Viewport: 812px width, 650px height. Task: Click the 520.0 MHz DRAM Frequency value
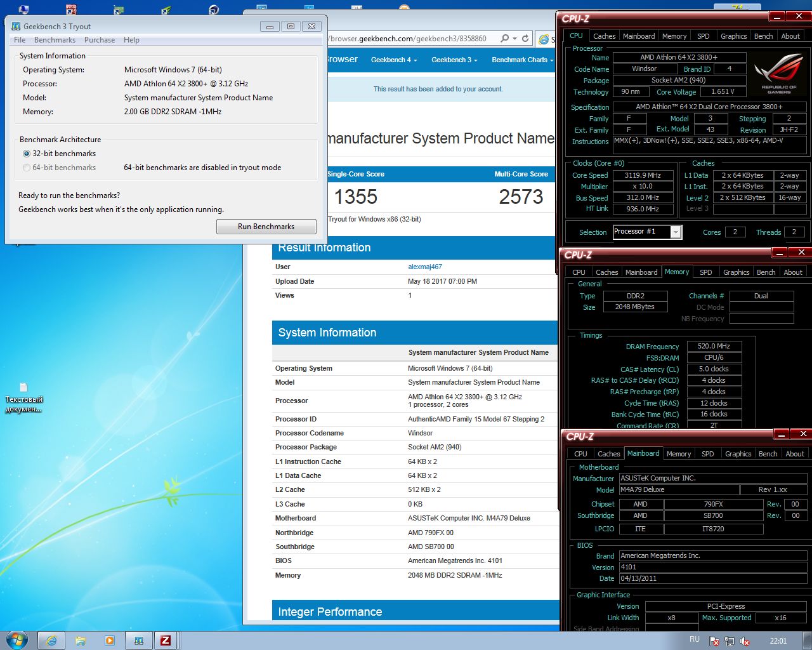pos(714,347)
